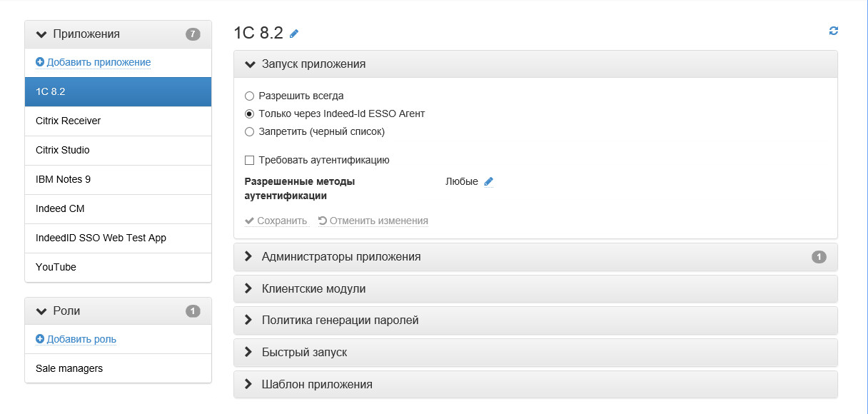The height and width of the screenshot is (414, 868).
Task: Click 'Отменить изменения' link
Action: (x=373, y=221)
